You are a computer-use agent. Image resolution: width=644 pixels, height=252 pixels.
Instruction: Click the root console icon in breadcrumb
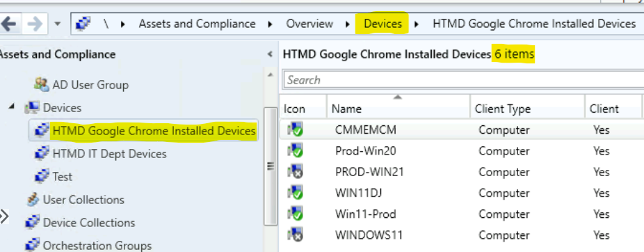click(83, 24)
